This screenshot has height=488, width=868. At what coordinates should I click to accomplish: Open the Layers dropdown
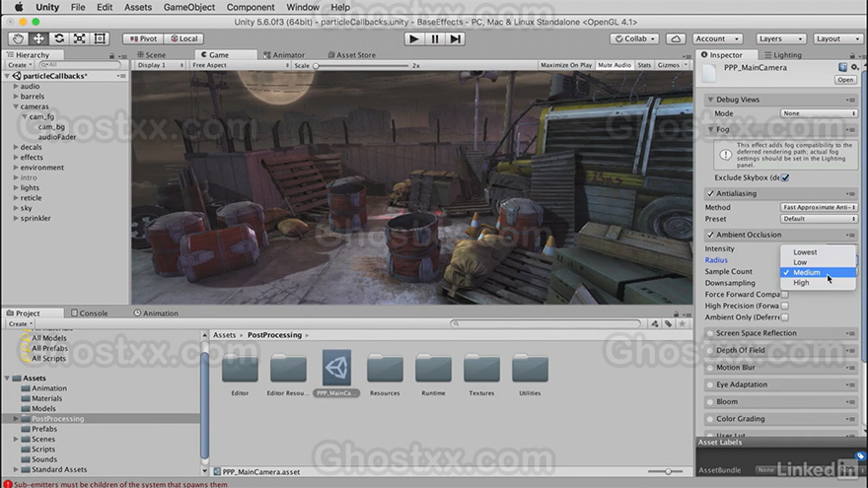(x=780, y=38)
